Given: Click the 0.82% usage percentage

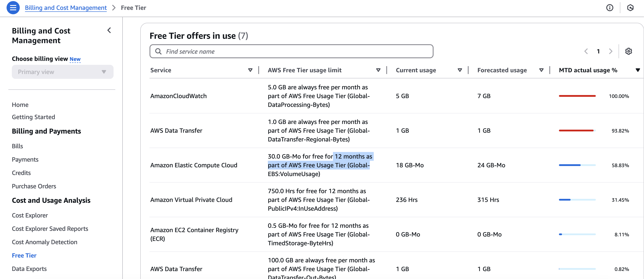Looking at the screenshot, I should pos(622,269).
